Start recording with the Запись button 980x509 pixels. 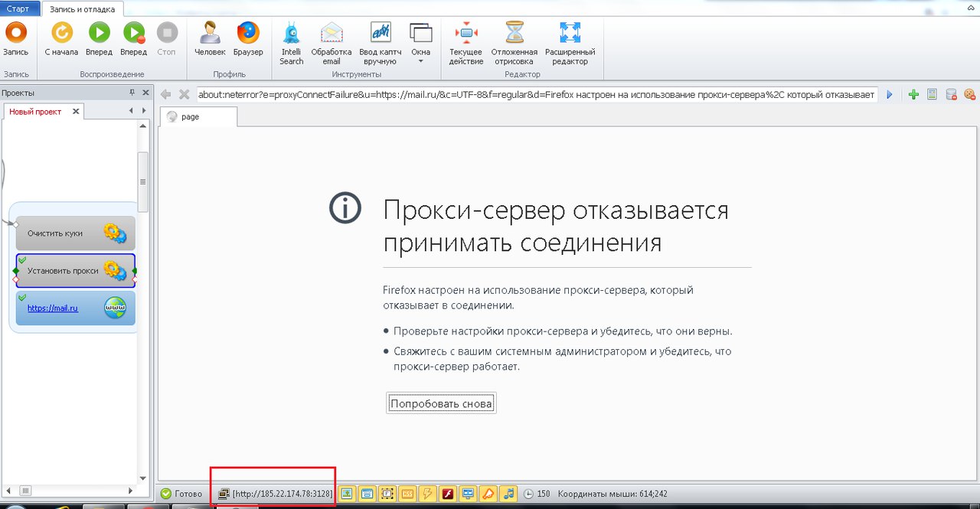coord(15,39)
